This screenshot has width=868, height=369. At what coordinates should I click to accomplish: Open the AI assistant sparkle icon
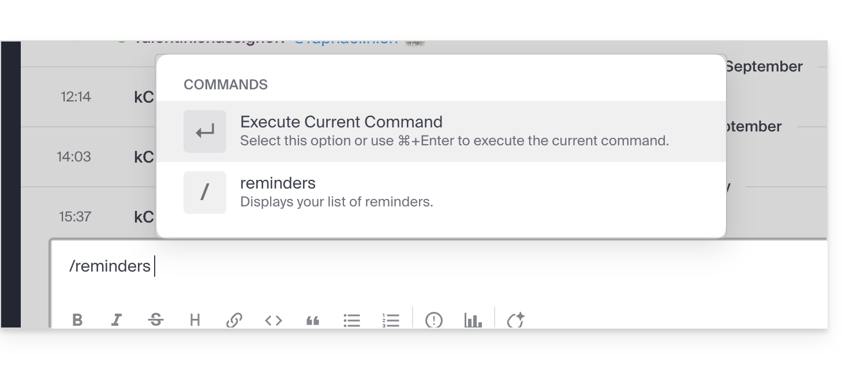coord(515,320)
